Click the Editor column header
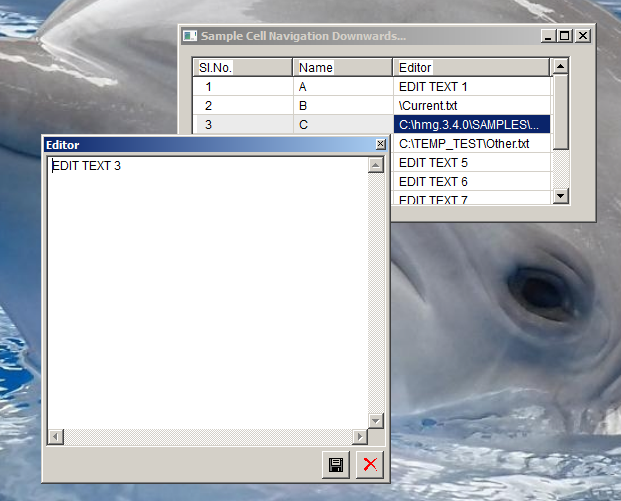This screenshot has height=501, width=621. click(x=471, y=67)
